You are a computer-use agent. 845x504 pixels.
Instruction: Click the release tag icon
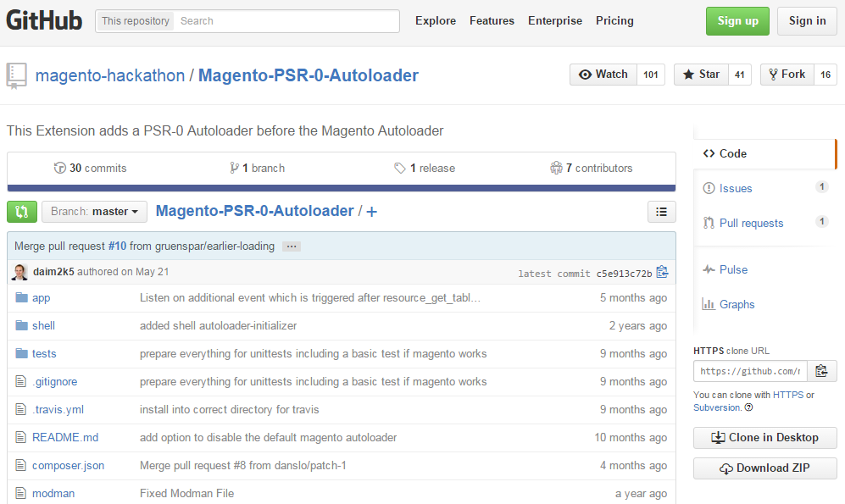[x=400, y=168]
